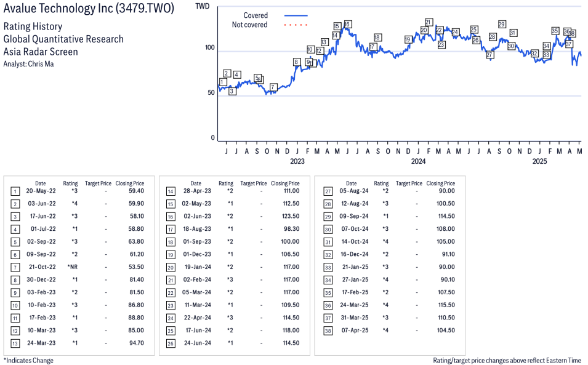Screen dimensions: 588x365
Task: Click the closing price 123.50
Action: click(291, 216)
